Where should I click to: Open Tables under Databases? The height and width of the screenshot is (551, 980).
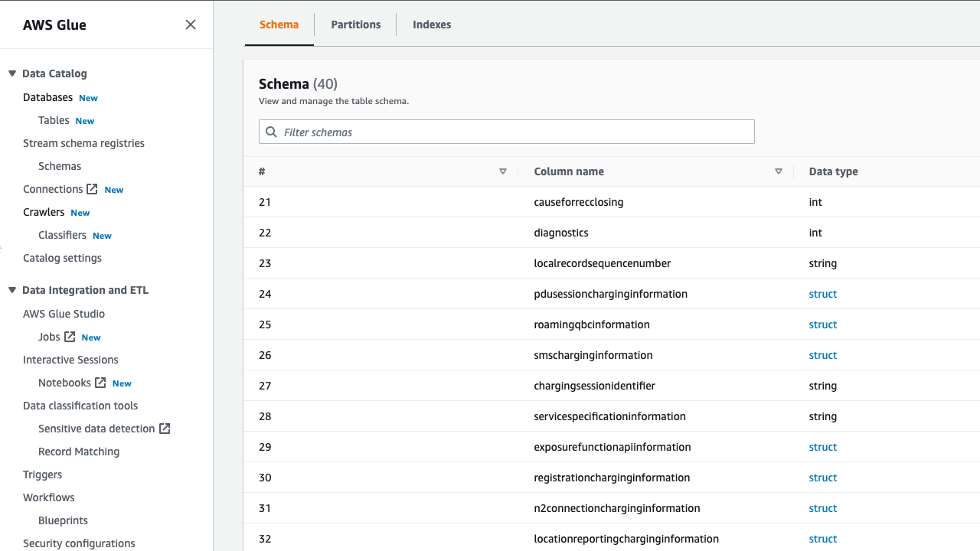[54, 120]
